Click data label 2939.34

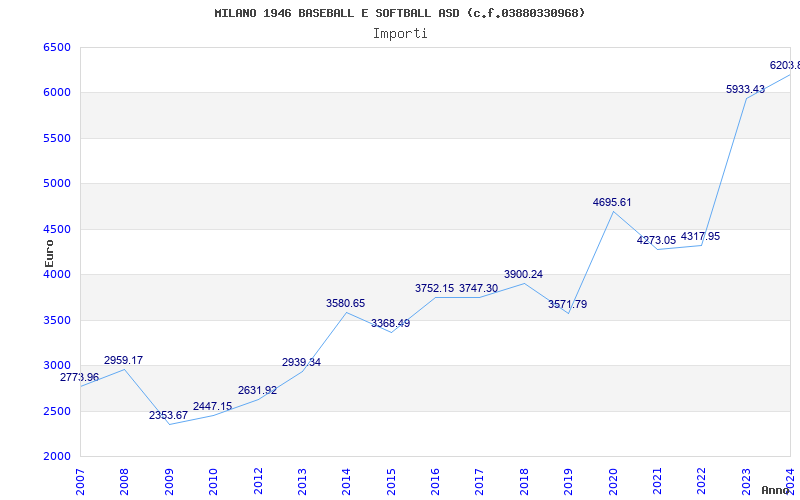click(x=302, y=362)
